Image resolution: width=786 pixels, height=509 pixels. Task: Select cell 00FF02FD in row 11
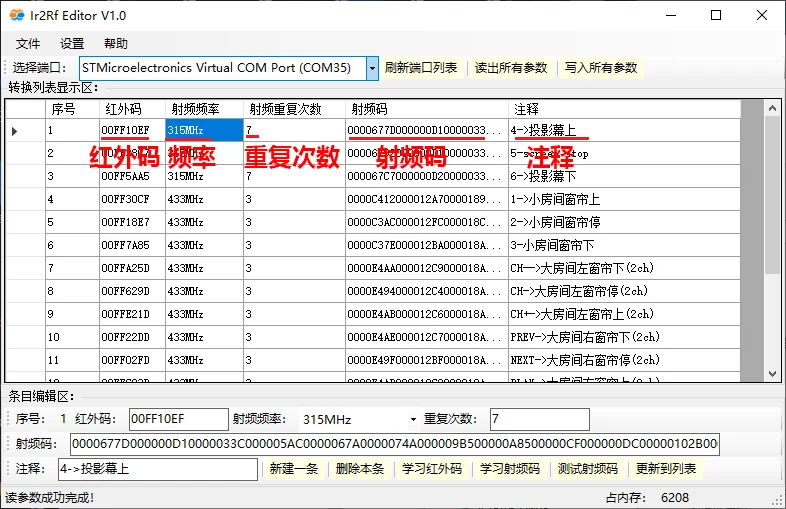coord(132,361)
